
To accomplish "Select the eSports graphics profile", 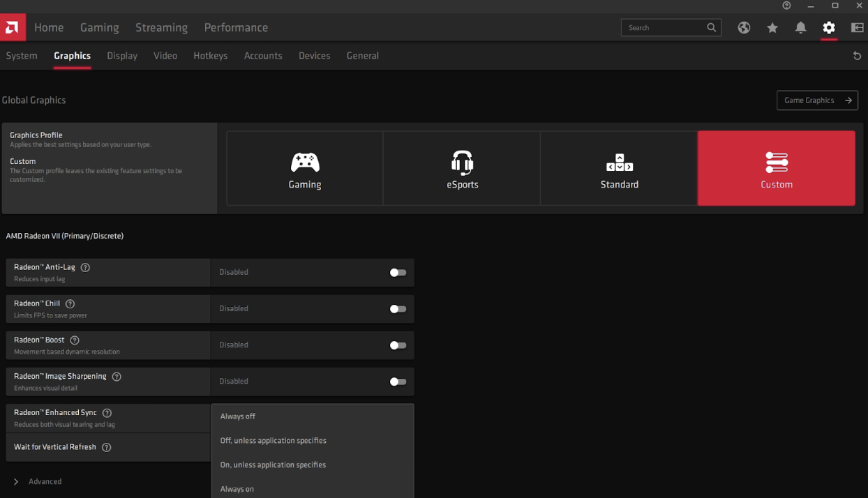I will (462, 169).
